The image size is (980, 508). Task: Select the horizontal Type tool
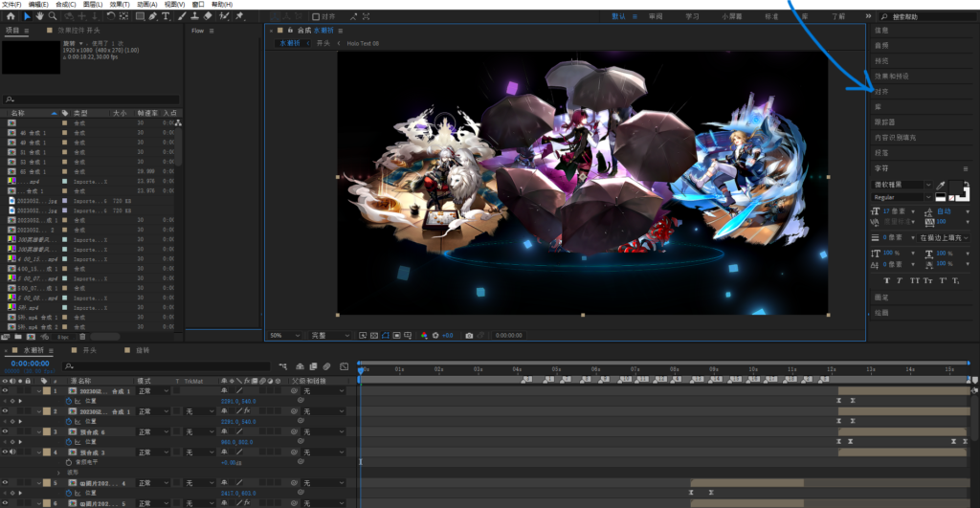[x=166, y=16]
